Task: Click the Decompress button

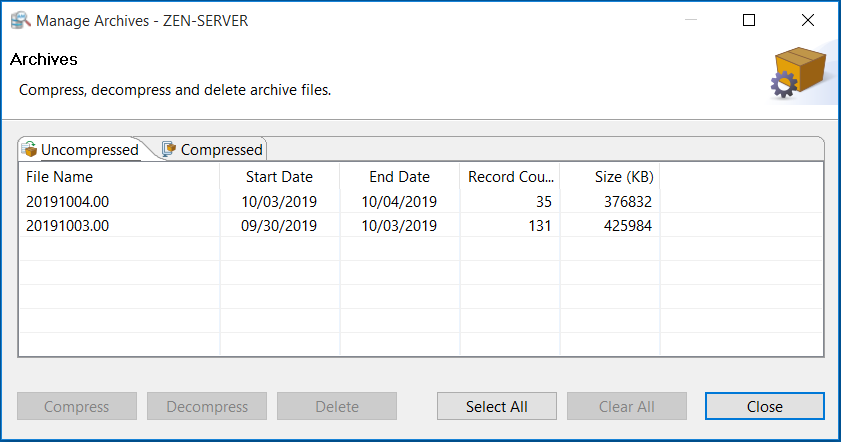Action: tap(207, 406)
